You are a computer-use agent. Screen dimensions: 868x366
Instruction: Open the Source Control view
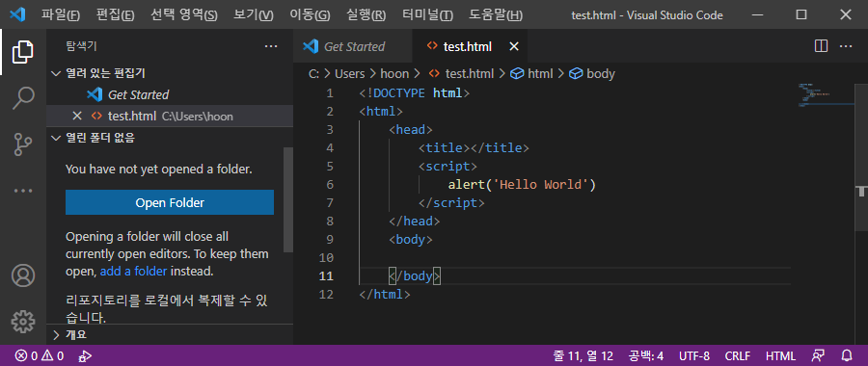click(23, 144)
